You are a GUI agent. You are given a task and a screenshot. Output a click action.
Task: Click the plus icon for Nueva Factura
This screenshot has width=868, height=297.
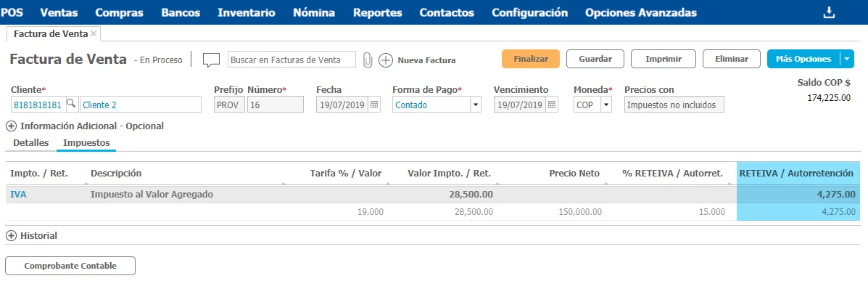386,60
